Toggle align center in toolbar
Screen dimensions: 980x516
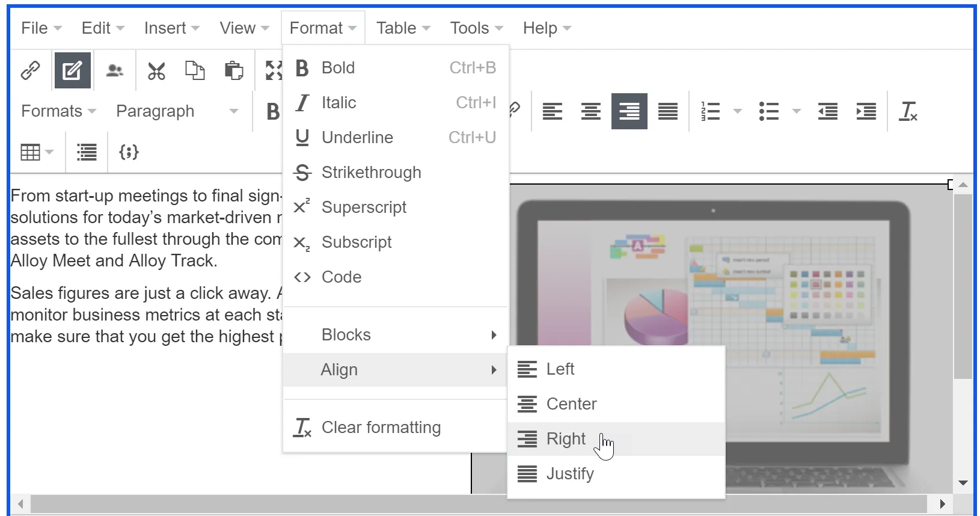click(591, 111)
